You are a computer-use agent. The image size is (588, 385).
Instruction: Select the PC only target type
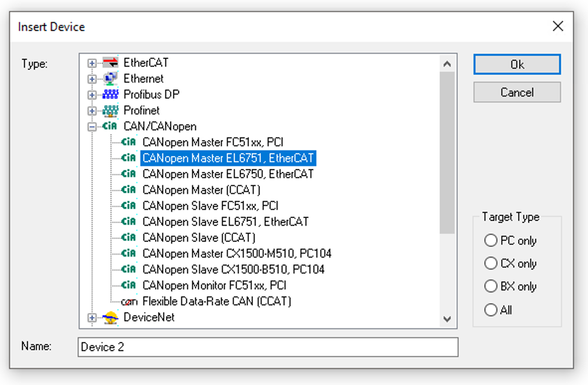tap(491, 240)
